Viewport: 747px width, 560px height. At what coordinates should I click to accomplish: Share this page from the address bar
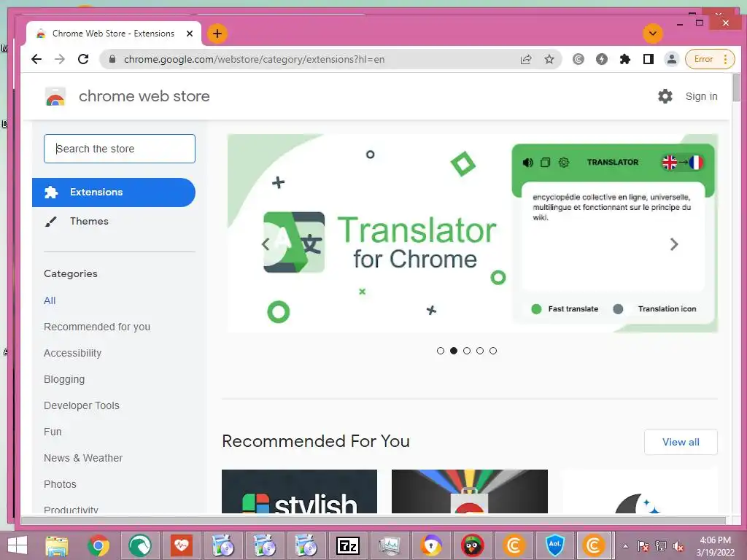(x=526, y=59)
